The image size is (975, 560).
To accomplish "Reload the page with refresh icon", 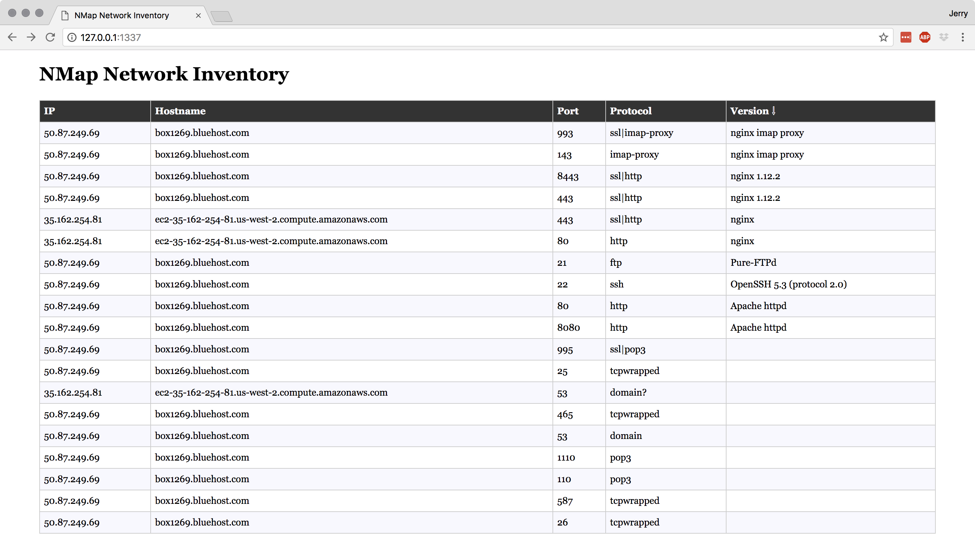I will click(x=50, y=37).
